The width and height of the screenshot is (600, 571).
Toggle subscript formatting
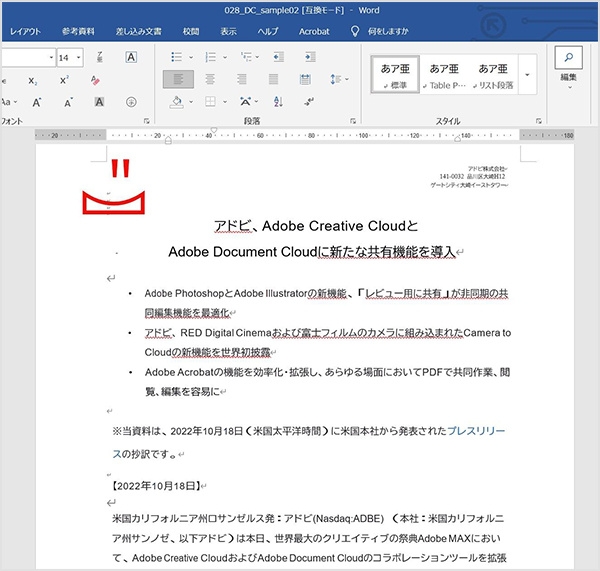click(x=33, y=81)
